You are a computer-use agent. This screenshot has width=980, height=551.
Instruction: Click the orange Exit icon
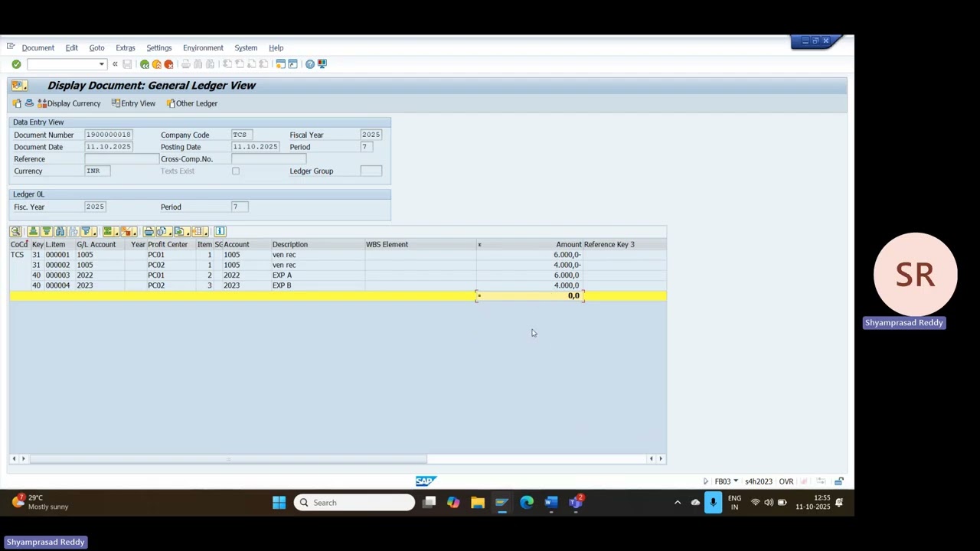tap(156, 64)
